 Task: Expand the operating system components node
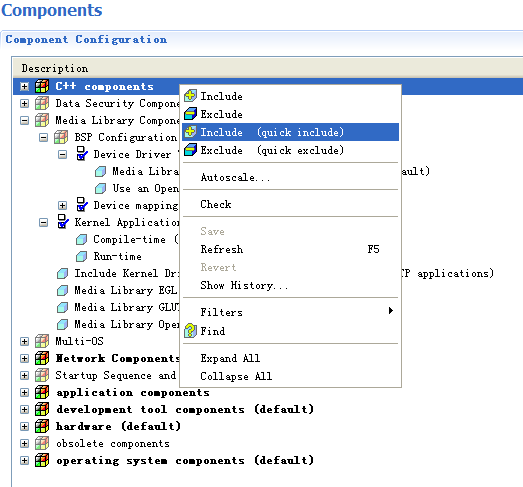(x=24, y=461)
